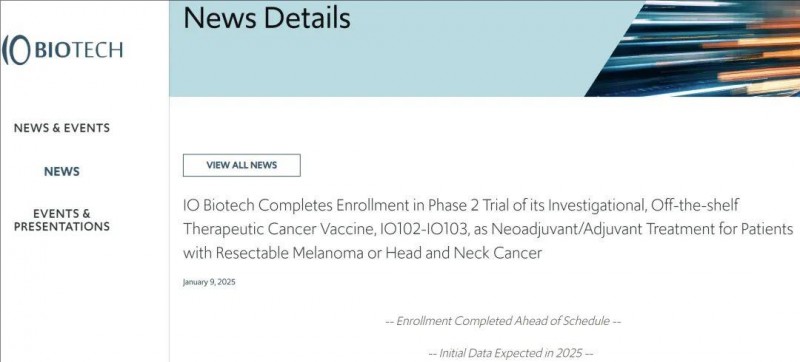Click the Initial Data Expected in 2025 line
The height and width of the screenshot is (362, 800).
tap(511, 353)
